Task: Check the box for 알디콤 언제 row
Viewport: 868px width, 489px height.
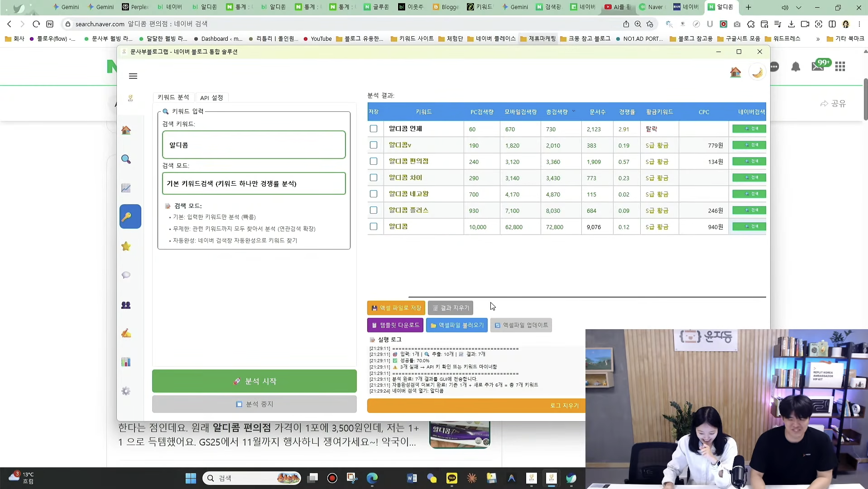Action: pyautogui.click(x=374, y=129)
